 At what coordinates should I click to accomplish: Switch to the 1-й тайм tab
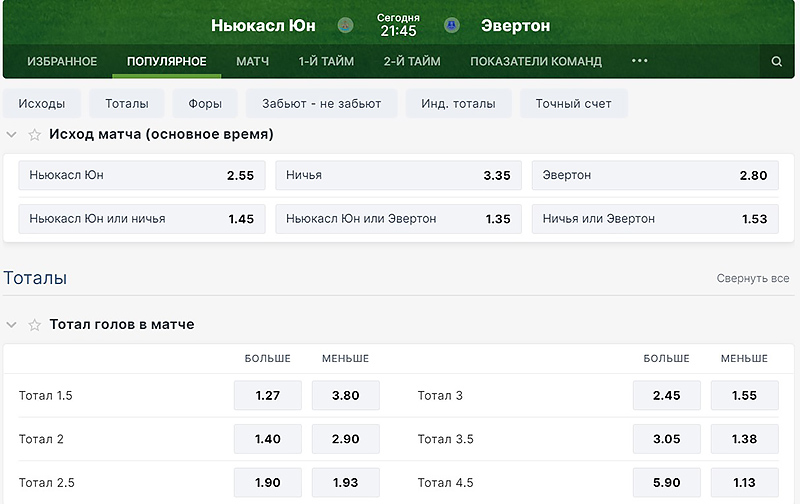(326, 61)
